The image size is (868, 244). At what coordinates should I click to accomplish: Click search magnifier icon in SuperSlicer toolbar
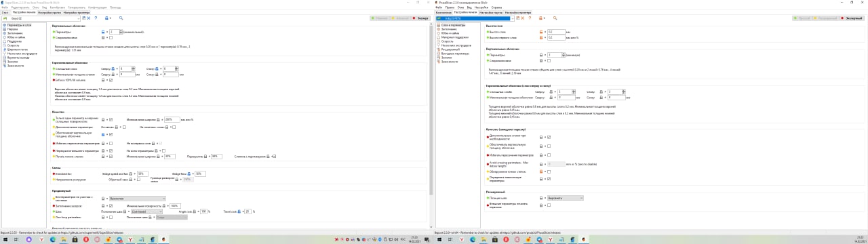[x=121, y=18]
